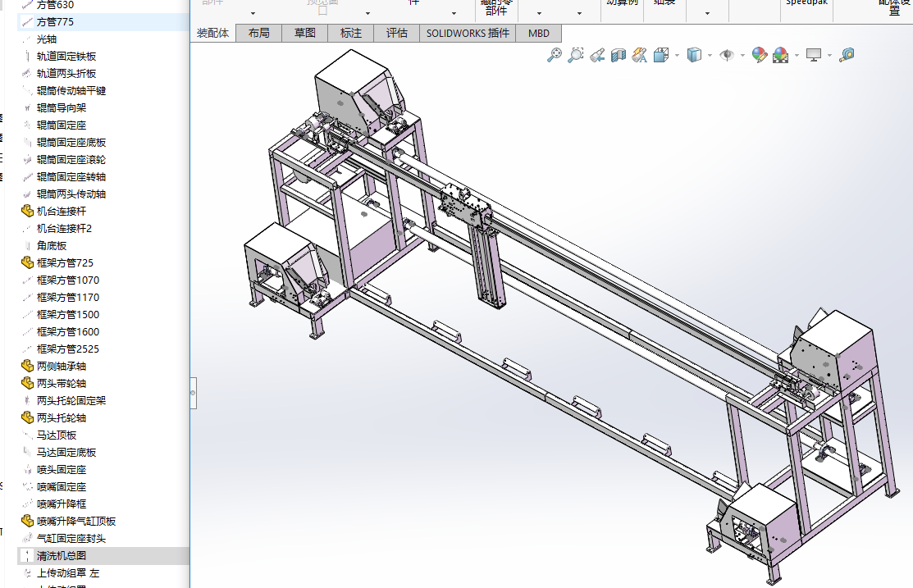The image size is (913, 588).
Task: Select the MBD tab
Action: click(x=539, y=33)
